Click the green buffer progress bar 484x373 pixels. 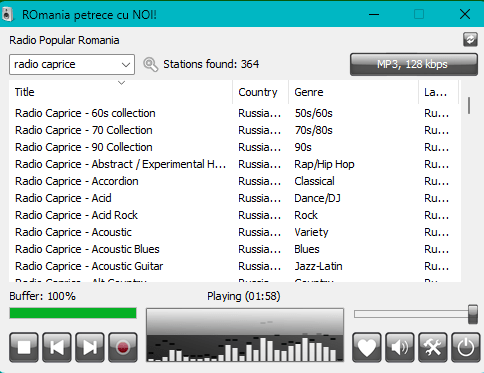click(x=73, y=313)
